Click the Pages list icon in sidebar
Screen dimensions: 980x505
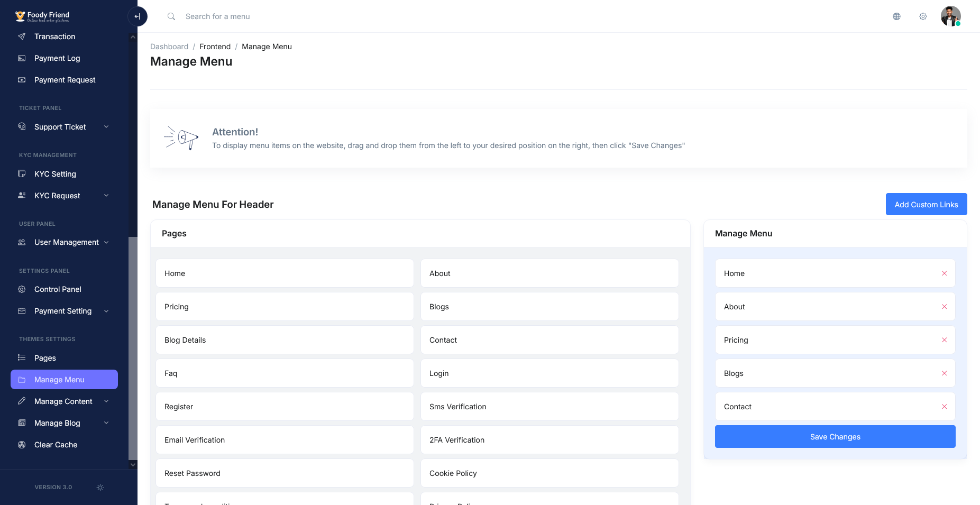coord(22,358)
